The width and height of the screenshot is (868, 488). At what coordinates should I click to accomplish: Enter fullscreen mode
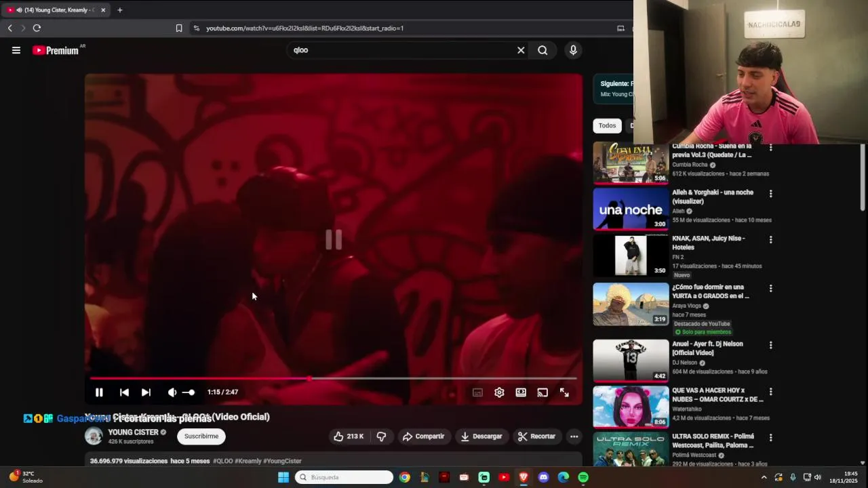click(x=564, y=392)
